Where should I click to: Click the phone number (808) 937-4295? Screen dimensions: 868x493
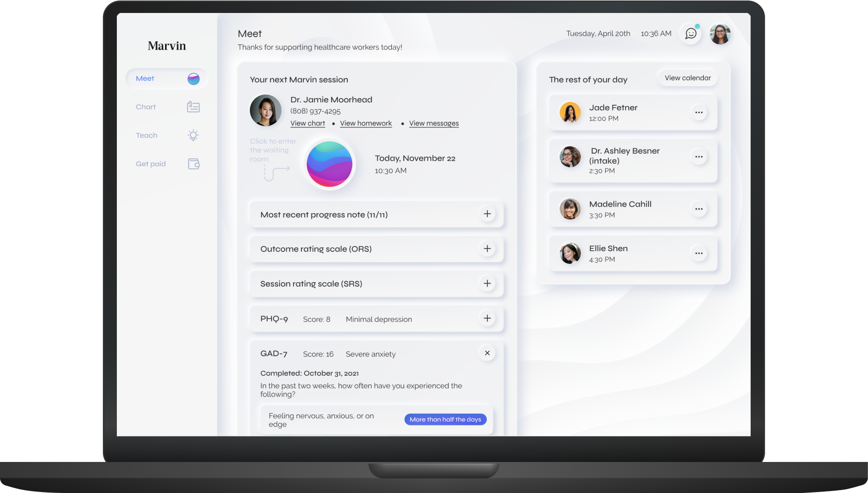pyautogui.click(x=315, y=111)
